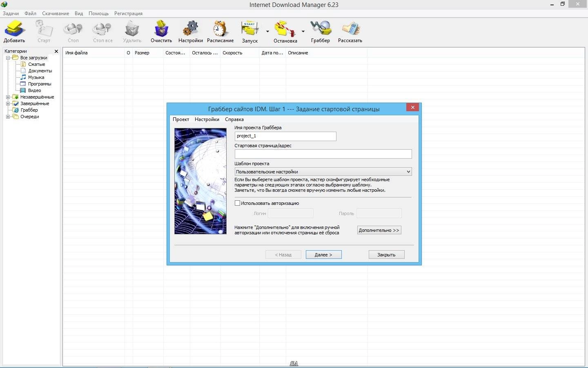588x368 pixels.
Task: Open Настройки menu in grabber dialog
Action: tap(207, 119)
